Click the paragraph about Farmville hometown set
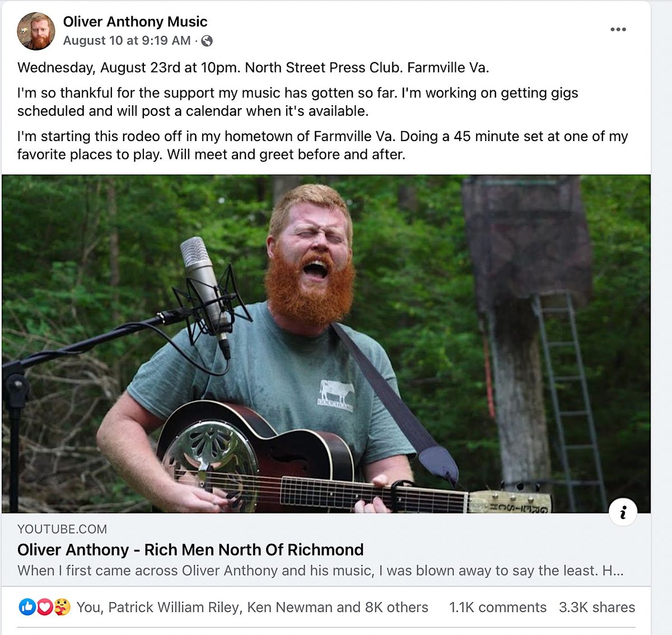 coord(322,145)
